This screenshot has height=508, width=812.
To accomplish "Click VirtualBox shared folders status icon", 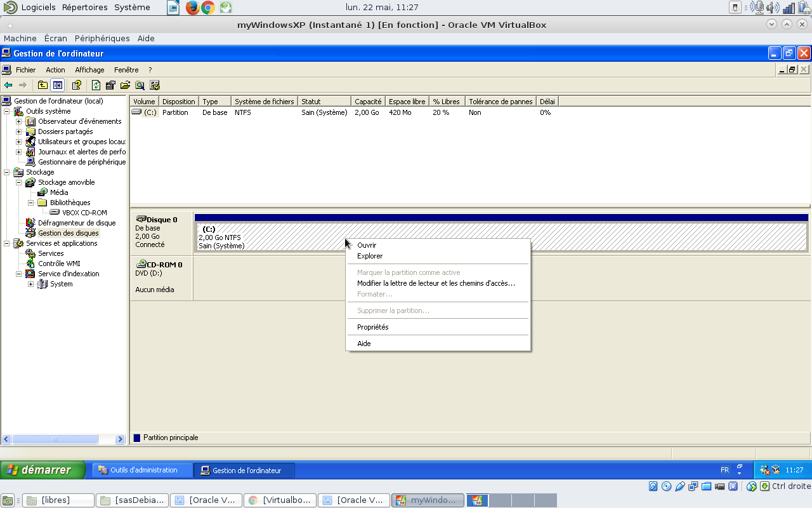I will [x=707, y=486].
